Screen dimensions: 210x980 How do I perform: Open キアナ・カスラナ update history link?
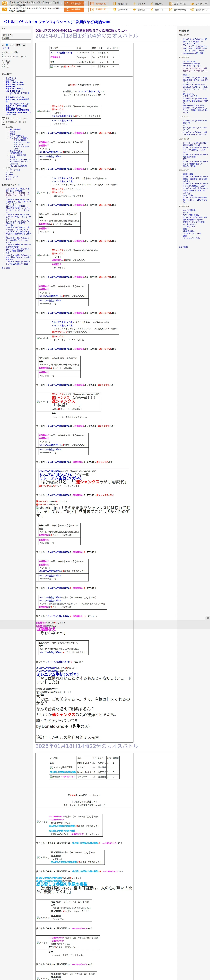(190, 96)
